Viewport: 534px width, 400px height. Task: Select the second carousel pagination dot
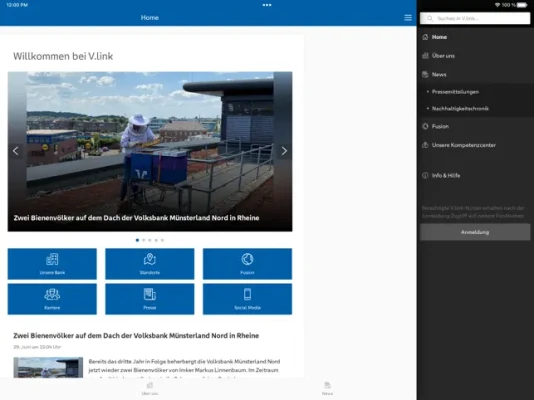click(x=143, y=240)
